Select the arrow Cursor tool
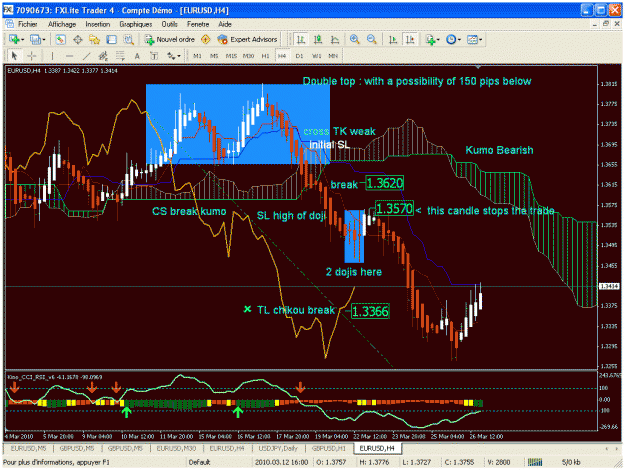This screenshot has width=625, height=470. coord(14,56)
